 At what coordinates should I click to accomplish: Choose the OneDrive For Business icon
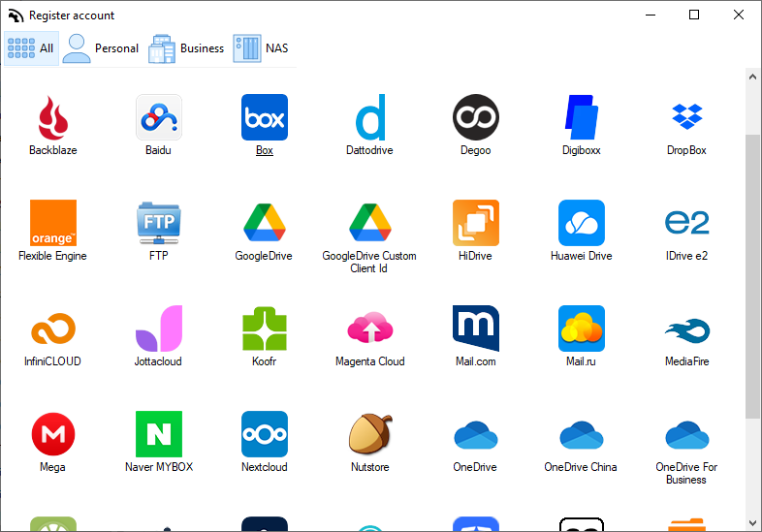coord(687,435)
